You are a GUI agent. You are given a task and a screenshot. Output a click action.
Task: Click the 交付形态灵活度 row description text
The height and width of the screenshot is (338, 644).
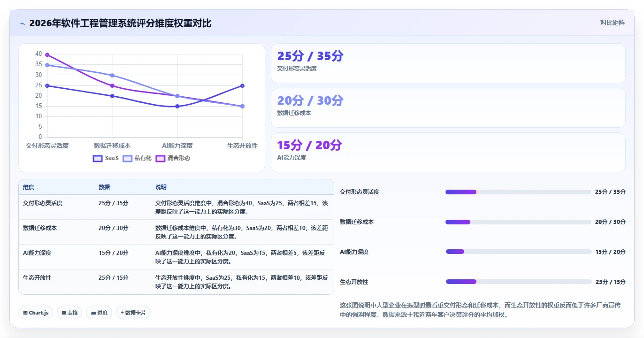coord(242,207)
